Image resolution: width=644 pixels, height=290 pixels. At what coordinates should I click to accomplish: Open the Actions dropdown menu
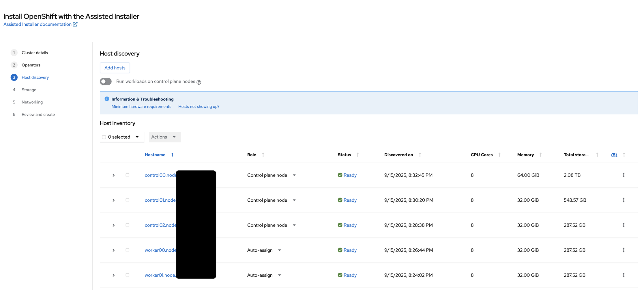pos(164,137)
